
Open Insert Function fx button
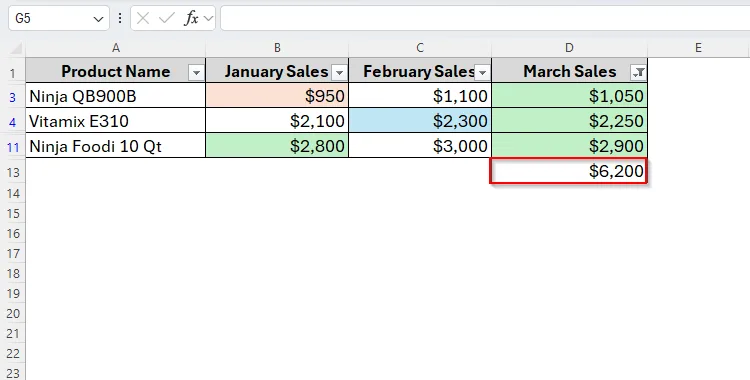tap(191, 19)
